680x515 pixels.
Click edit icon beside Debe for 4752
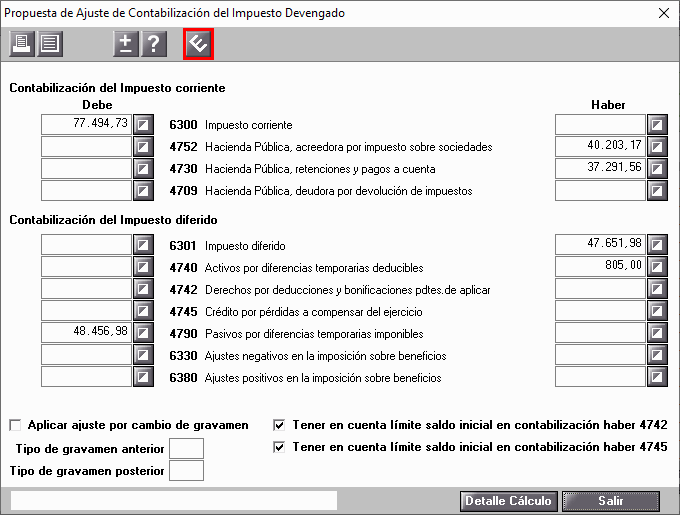(x=144, y=147)
